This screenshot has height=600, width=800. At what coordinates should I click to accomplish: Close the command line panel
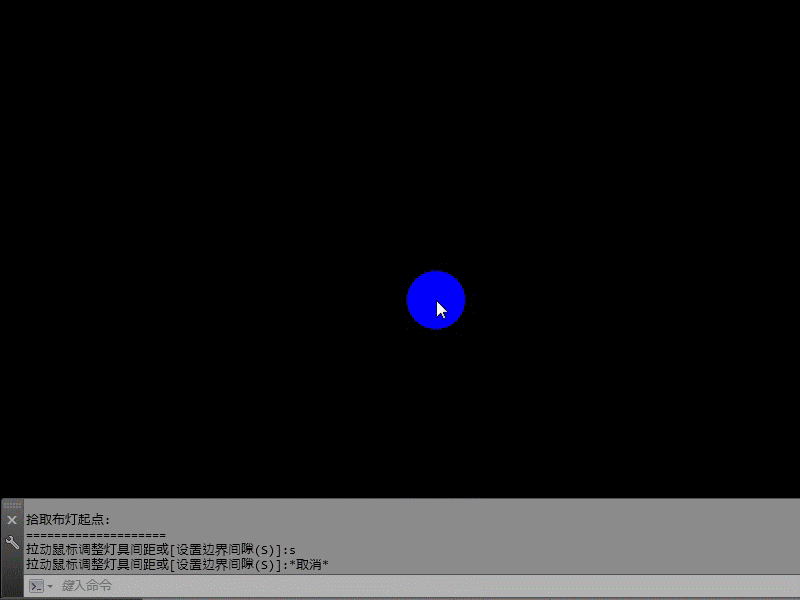click(x=12, y=520)
